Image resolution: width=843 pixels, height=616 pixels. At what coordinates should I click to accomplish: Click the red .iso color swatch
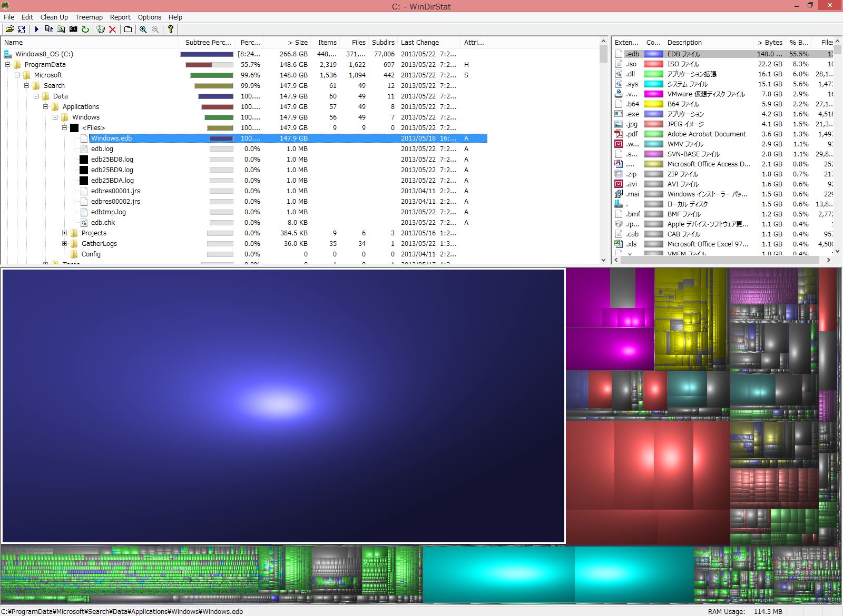654,64
